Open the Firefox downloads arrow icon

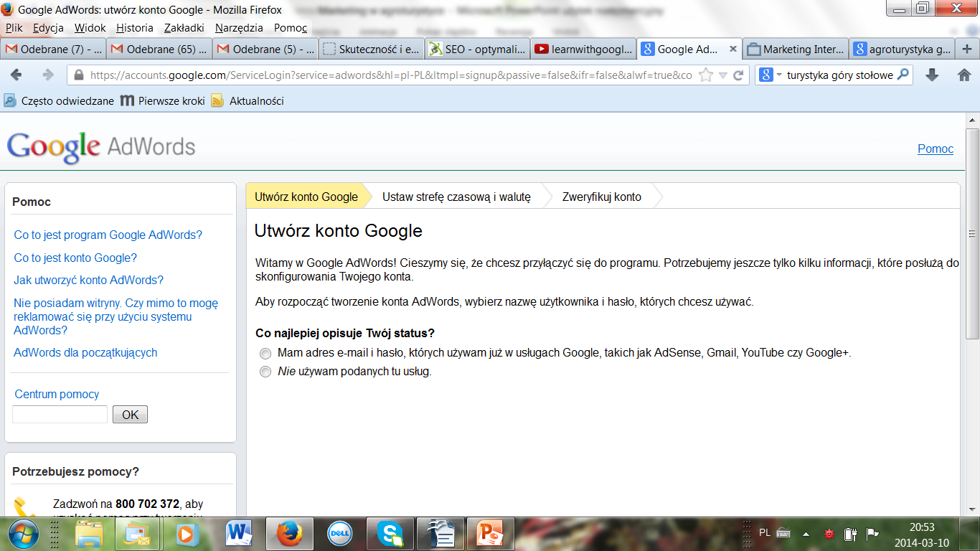point(932,75)
